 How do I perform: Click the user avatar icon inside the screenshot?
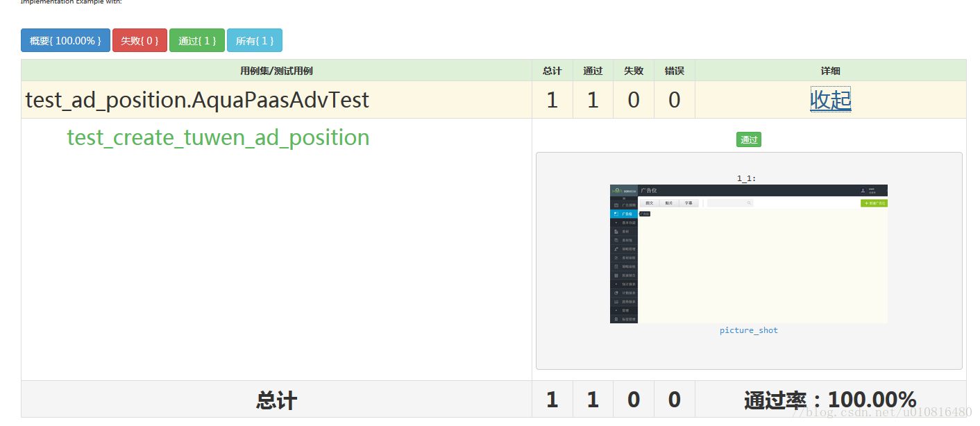863,191
